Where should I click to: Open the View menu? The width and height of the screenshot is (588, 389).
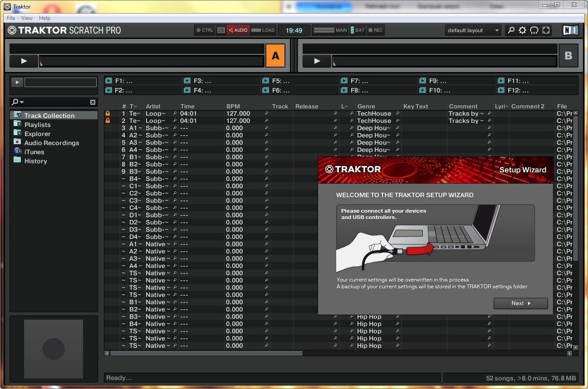(x=27, y=18)
